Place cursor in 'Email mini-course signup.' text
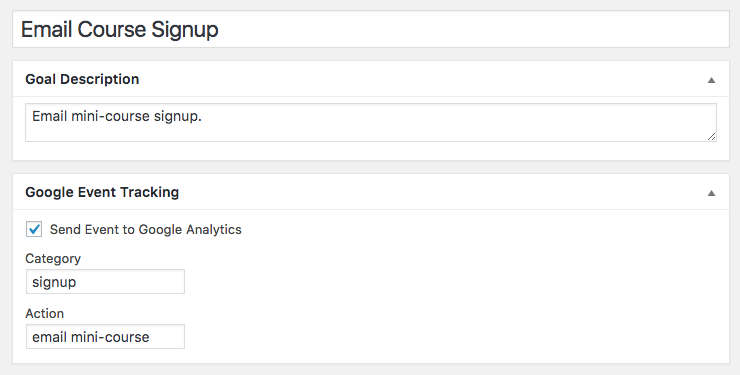 pos(117,116)
